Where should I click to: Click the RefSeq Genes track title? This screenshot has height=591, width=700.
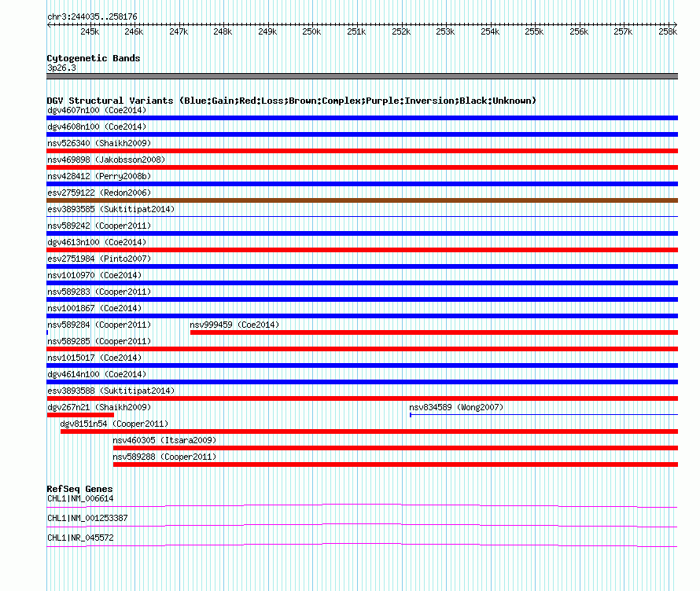(79, 489)
